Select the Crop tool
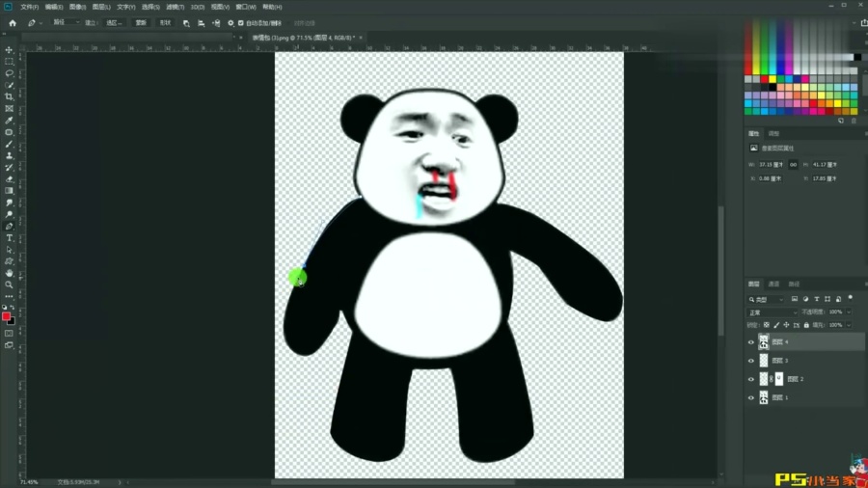868x488 pixels. [x=9, y=96]
